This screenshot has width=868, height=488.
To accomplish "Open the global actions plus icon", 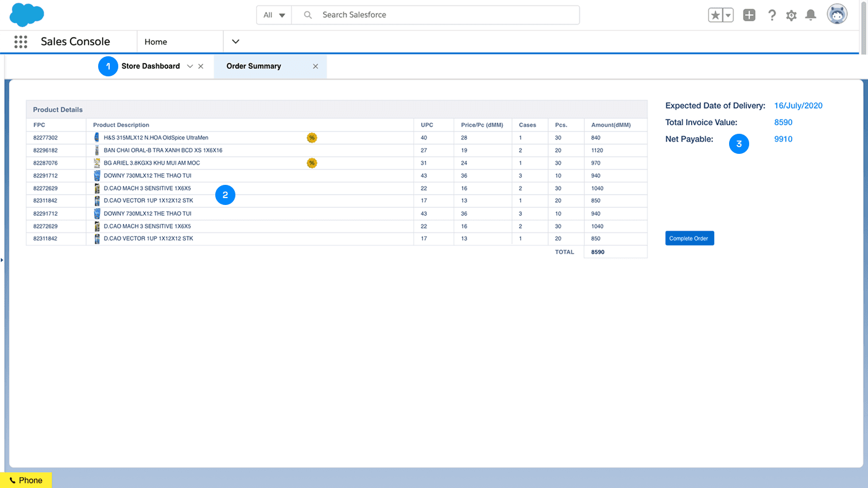I will click(749, 15).
